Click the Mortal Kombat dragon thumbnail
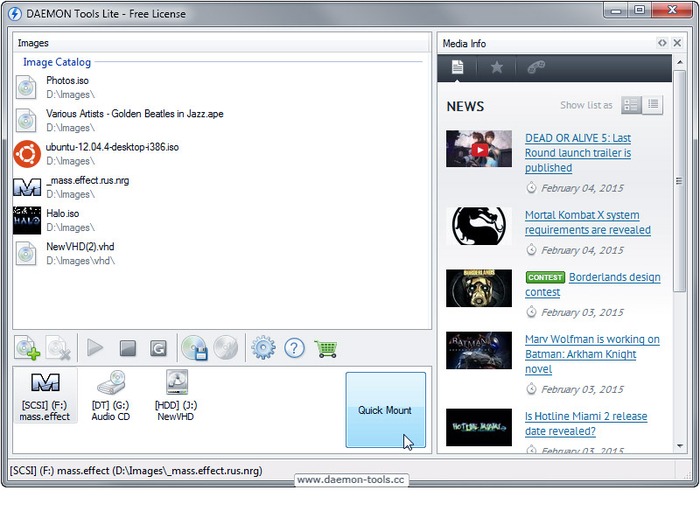 tap(479, 226)
